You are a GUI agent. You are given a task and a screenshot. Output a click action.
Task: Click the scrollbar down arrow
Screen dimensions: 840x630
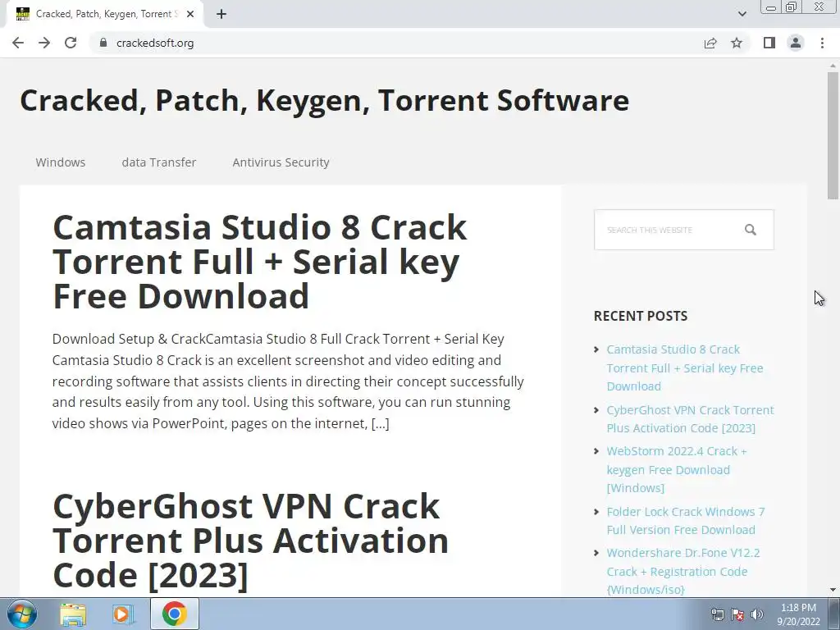tap(833, 590)
